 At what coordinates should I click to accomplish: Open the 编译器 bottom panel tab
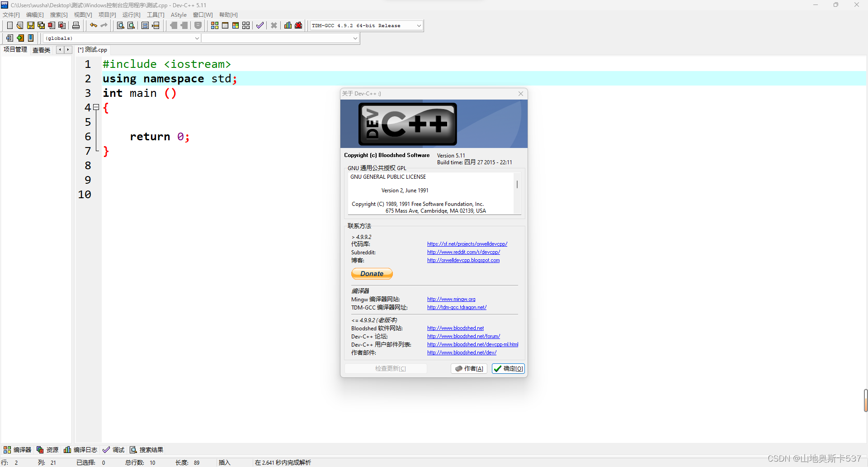click(x=17, y=450)
